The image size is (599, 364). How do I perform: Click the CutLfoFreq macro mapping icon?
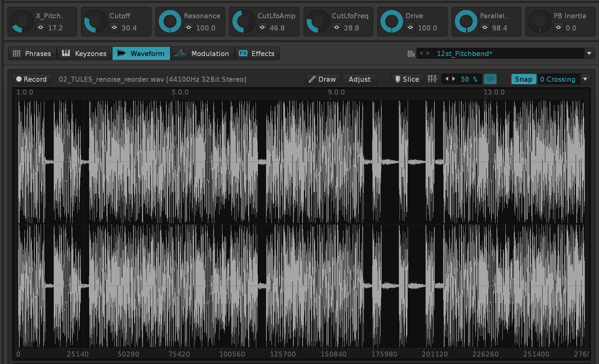(x=337, y=28)
